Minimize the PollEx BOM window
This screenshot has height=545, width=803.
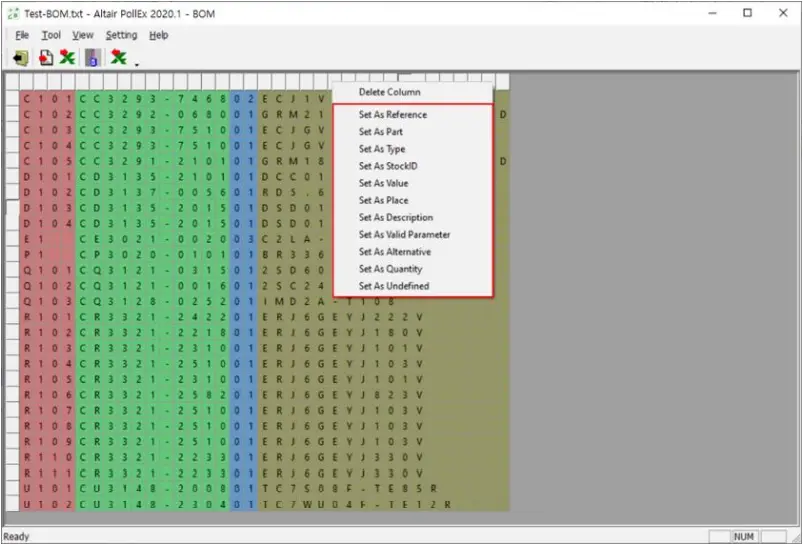[712, 13]
